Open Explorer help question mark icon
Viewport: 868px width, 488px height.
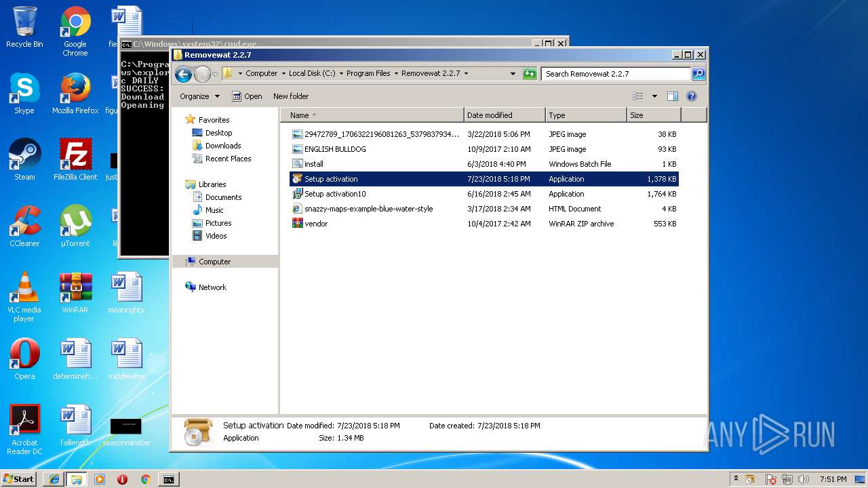click(x=692, y=96)
